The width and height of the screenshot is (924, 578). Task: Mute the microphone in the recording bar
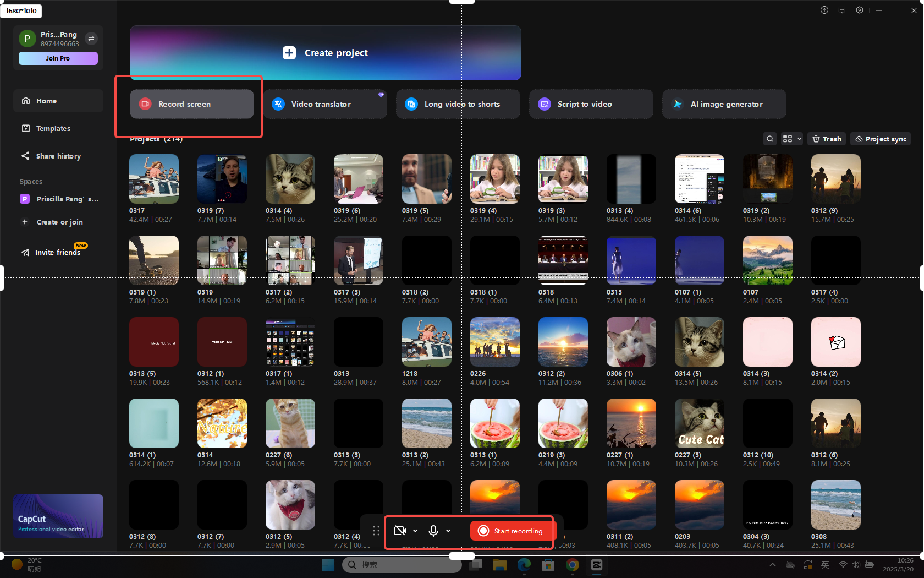434,531
